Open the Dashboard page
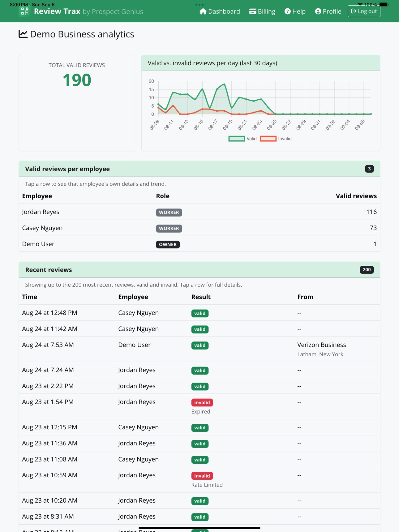 220,11
